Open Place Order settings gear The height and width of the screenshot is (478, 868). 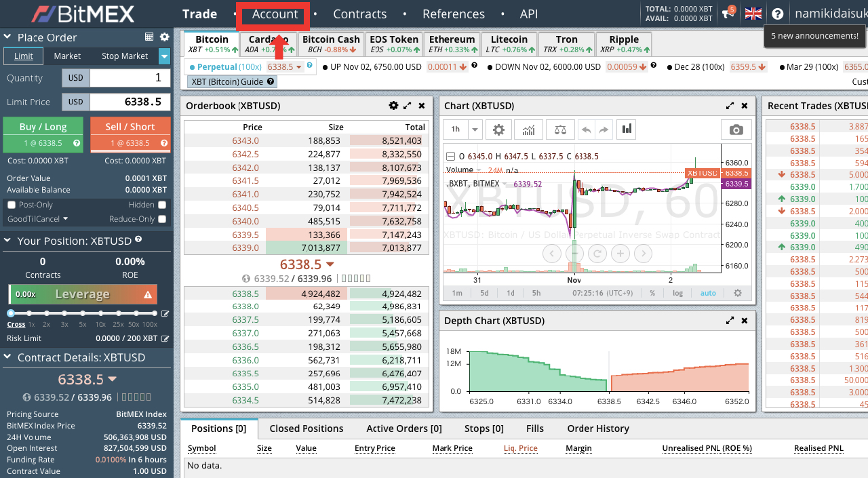point(164,37)
